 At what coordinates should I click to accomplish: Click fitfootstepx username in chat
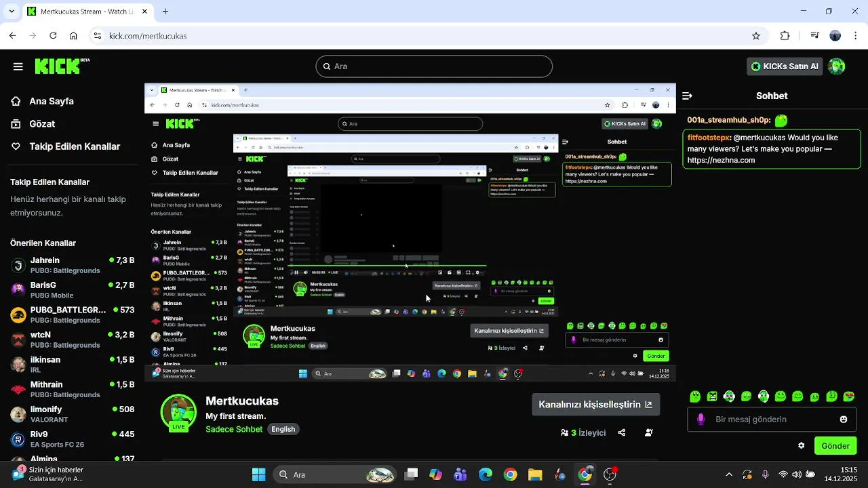point(709,138)
